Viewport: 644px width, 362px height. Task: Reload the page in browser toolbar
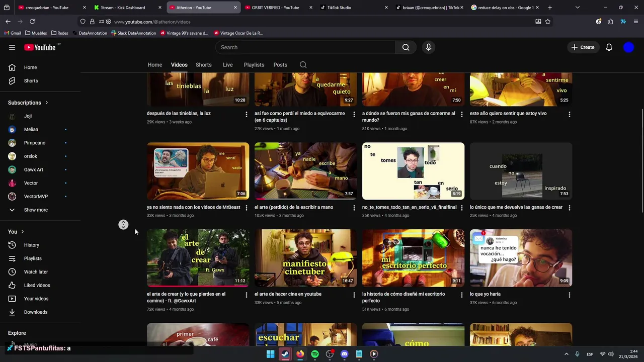(x=32, y=22)
